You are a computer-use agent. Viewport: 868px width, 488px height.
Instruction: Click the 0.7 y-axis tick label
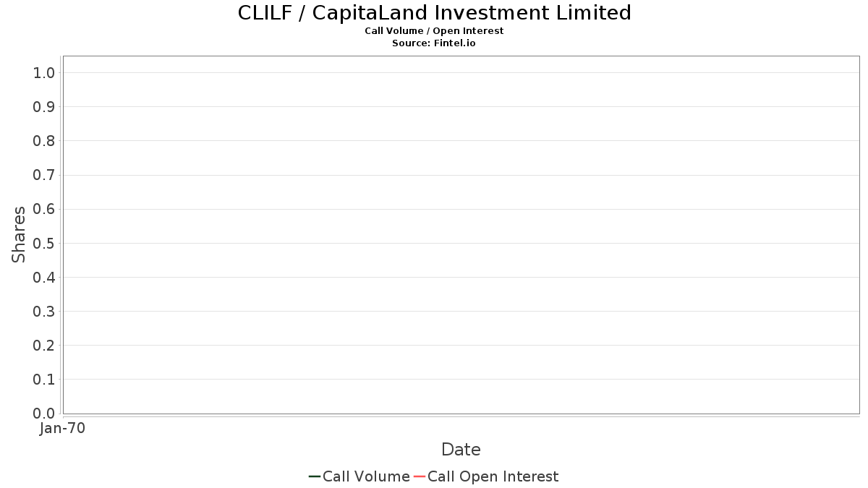click(x=44, y=175)
